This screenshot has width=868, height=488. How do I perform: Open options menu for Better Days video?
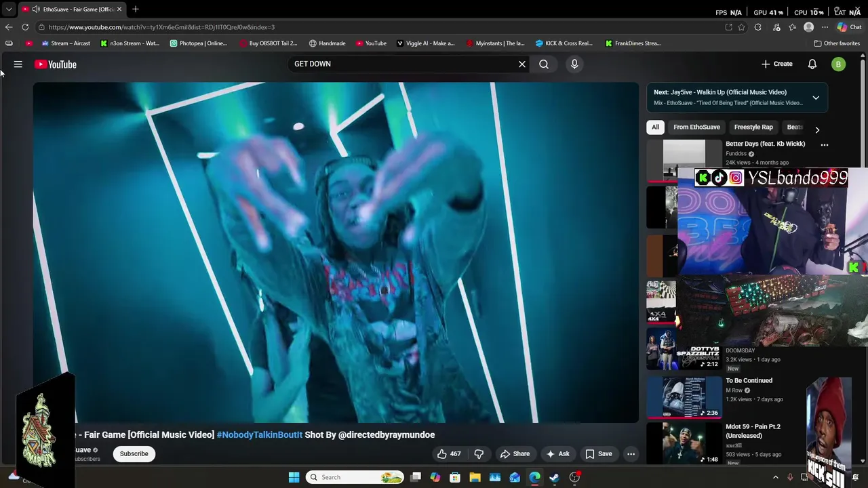[x=825, y=144]
